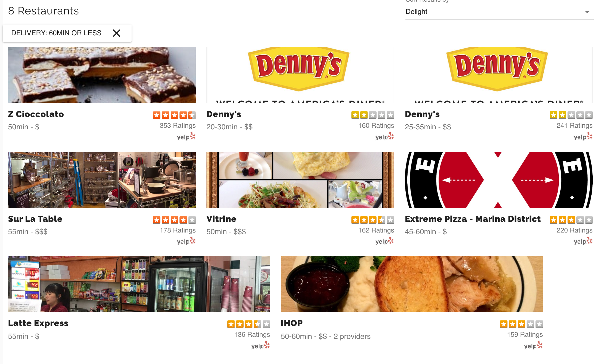Open the Sort Results by Delight dropdown
The height and width of the screenshot is (364, 598).
(499, 12)
